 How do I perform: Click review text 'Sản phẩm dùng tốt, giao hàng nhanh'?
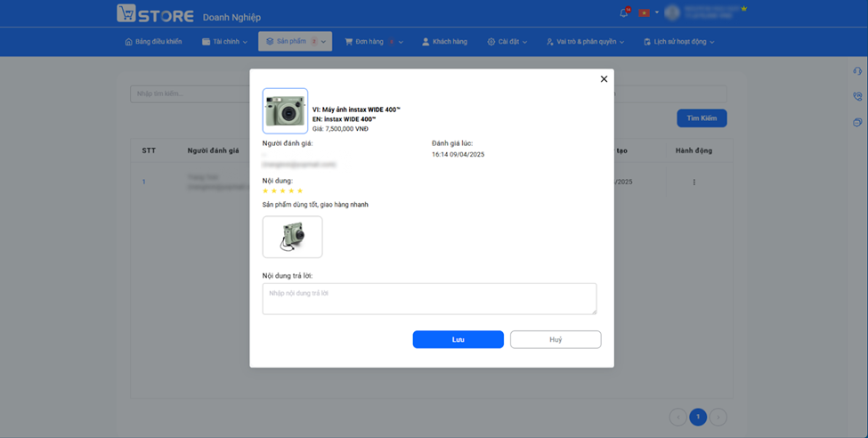[315, 205]
